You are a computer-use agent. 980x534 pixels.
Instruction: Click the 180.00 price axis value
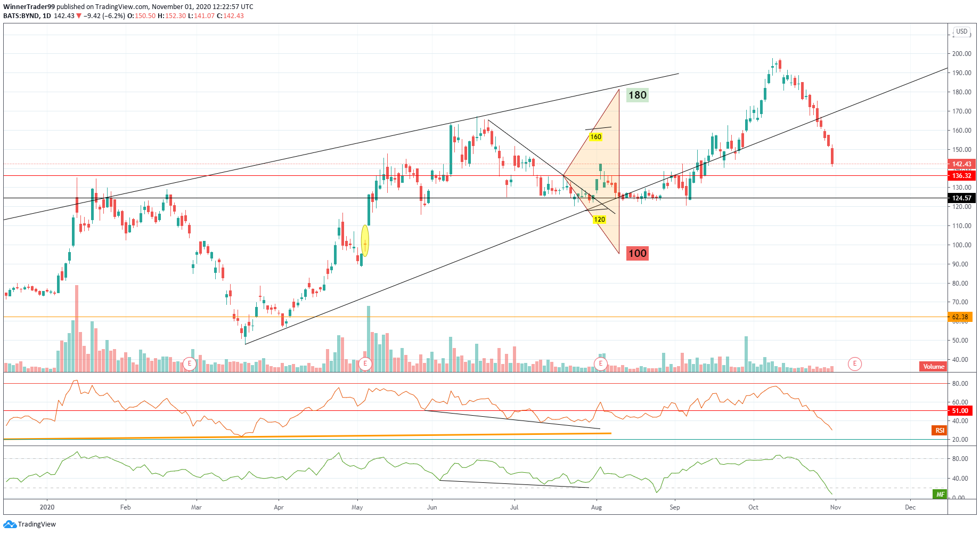(x=961, y=92)
